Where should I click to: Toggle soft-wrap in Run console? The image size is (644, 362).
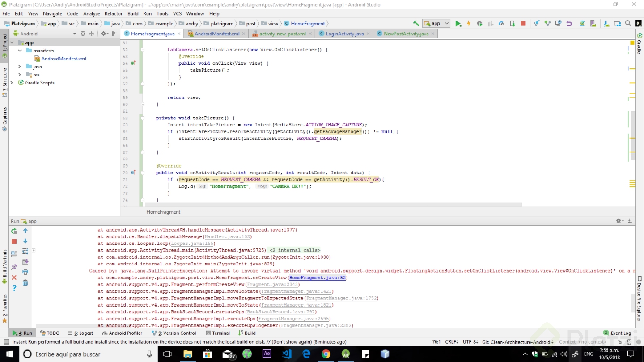(25, 252)
